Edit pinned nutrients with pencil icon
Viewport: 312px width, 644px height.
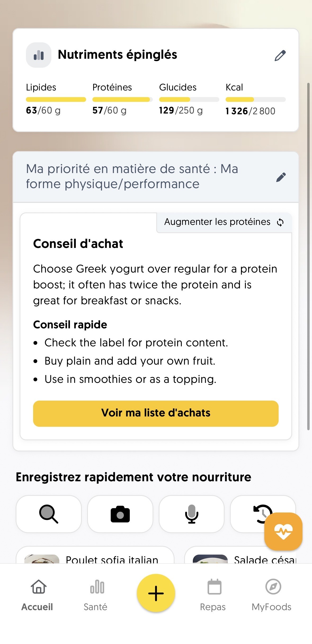tap(280, 56)
